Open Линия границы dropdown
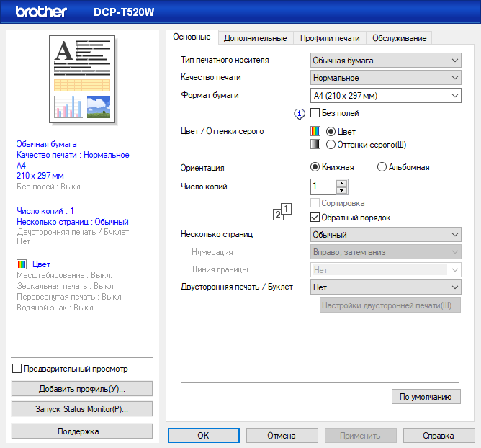Image resolution: width=481 pixels, height=448 pixels. (386, 269)
